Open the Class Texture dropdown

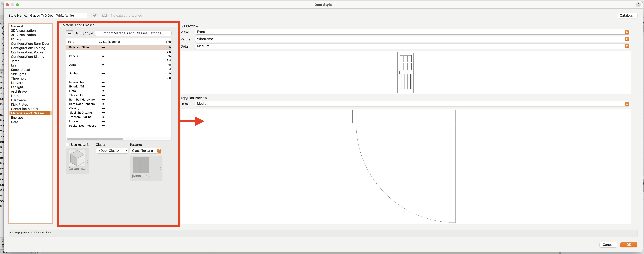point(146,151)
